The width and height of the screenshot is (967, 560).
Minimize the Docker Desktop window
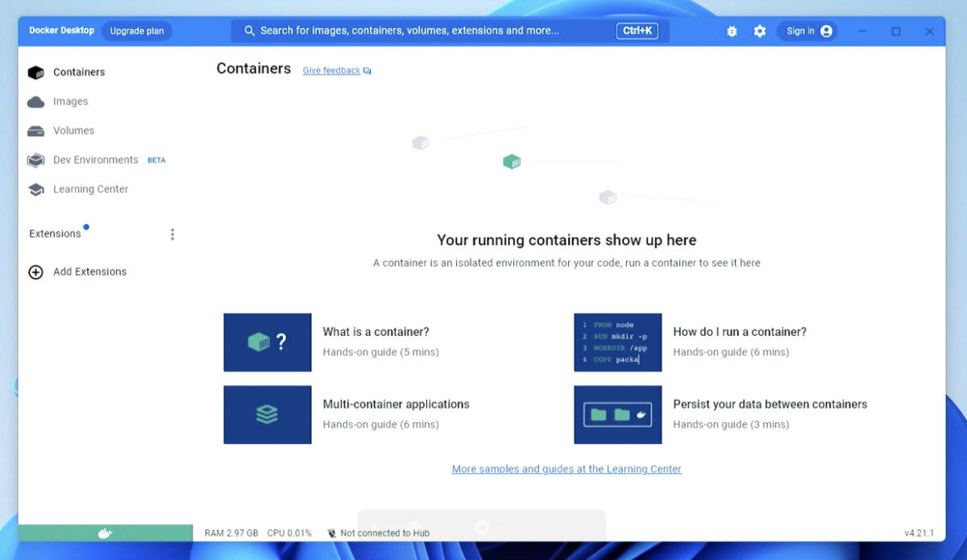pyautogui.click(x=862, y=31)
